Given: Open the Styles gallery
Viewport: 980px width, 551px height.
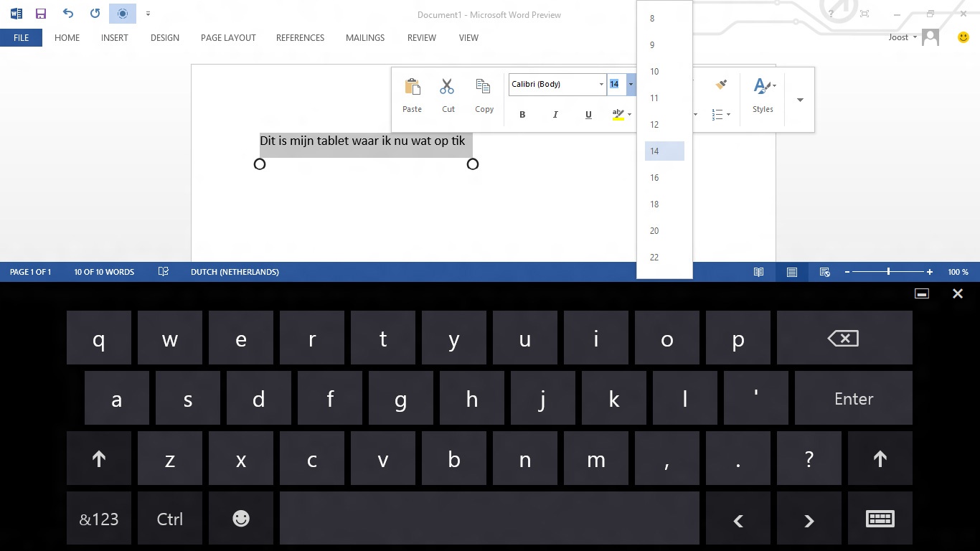Looking at the screenshot, I should click(x=763, y=95).
